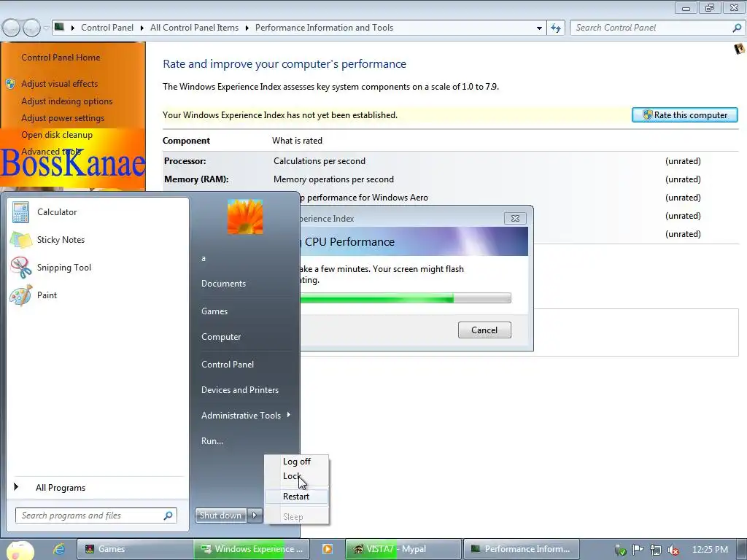Launch Internet Explorer from taskbar

pyautogui.click(x=59, y=549)
